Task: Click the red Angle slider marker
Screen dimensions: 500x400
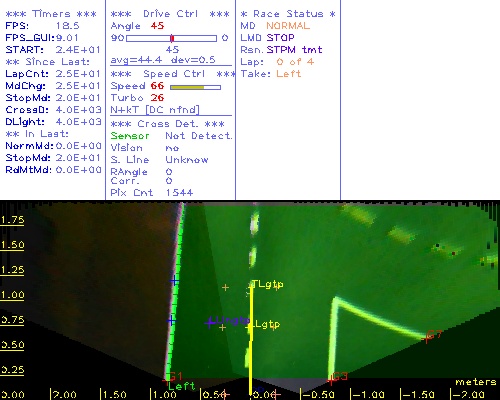Action: pos(172,38)
